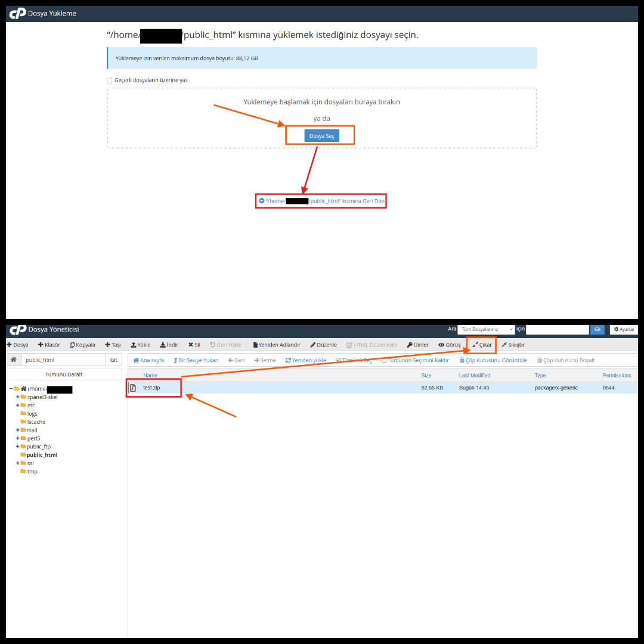Expand the mail folder in tree
Image resolution: width=644 pixels, height=644 pixels.
click(18, 430)
